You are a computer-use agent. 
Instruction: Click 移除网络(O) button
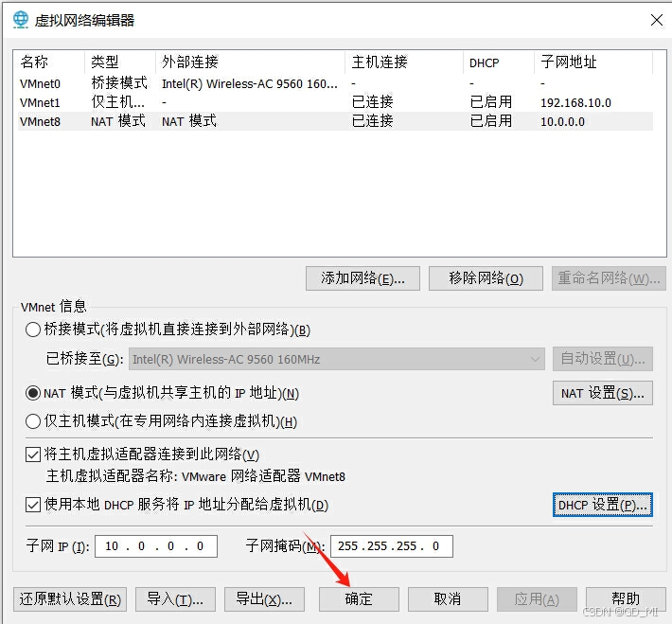click(486, 278)
